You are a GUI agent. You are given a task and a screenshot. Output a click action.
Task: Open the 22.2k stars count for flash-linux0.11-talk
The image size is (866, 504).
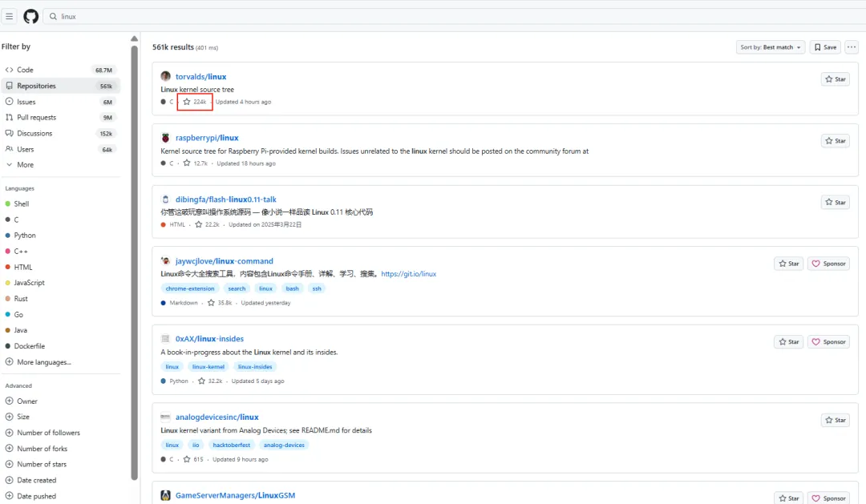click(x=207, y=224)
